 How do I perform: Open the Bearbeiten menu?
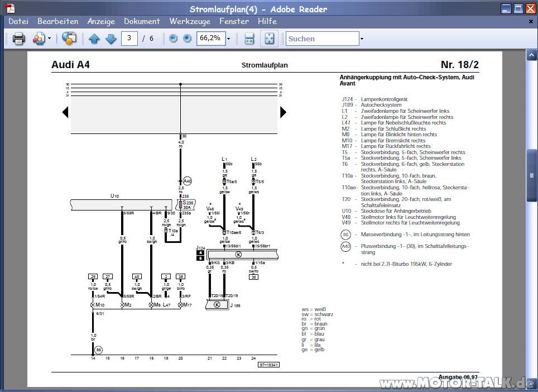(x=57, y=21)
